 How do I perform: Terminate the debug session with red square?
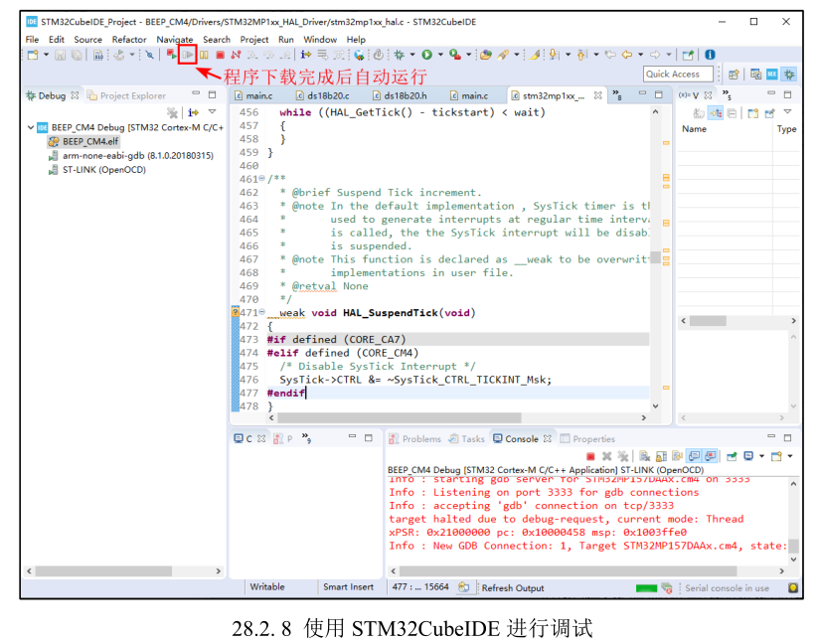tap(221, 55)
